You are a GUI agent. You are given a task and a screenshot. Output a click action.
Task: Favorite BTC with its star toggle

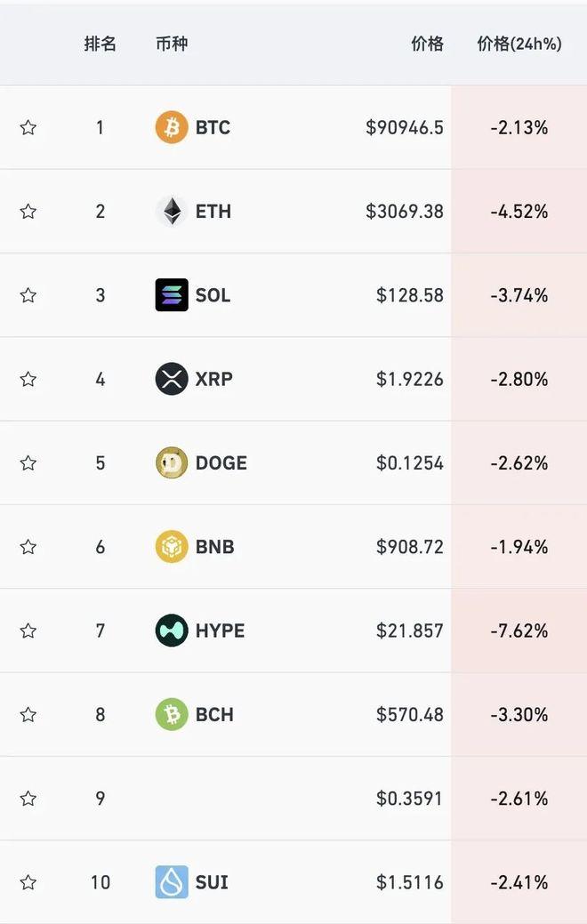(28, 127)
